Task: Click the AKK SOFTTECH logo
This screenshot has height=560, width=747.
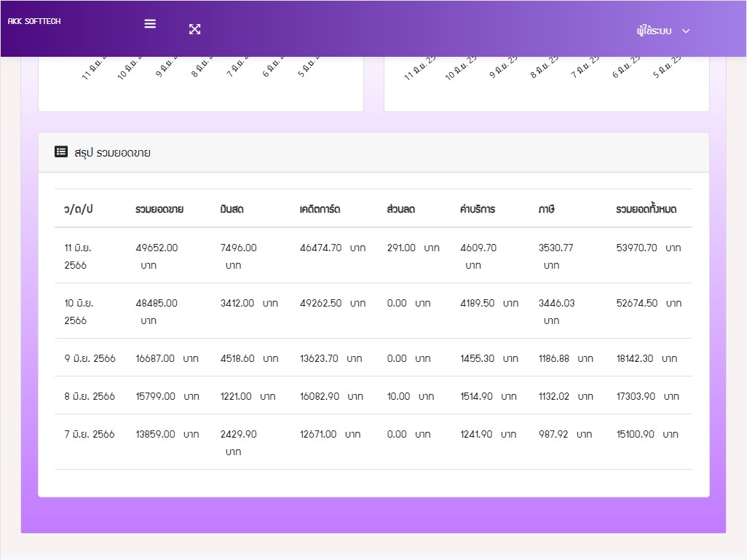Action: [34, 22]
